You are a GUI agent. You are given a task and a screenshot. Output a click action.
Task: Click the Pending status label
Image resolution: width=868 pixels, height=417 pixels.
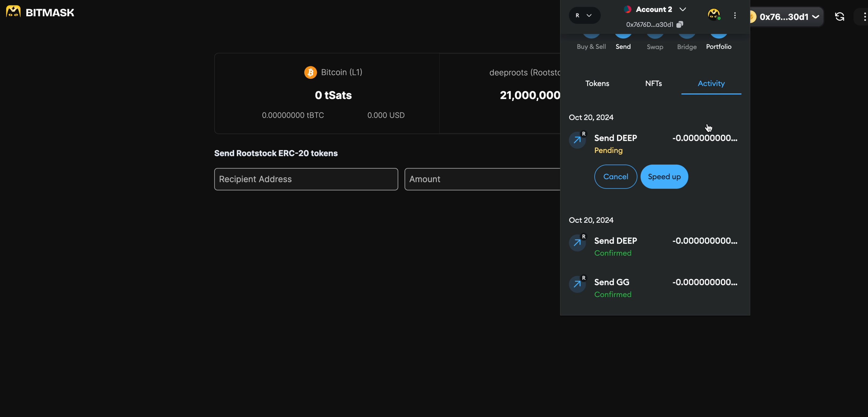coord(608,150)
